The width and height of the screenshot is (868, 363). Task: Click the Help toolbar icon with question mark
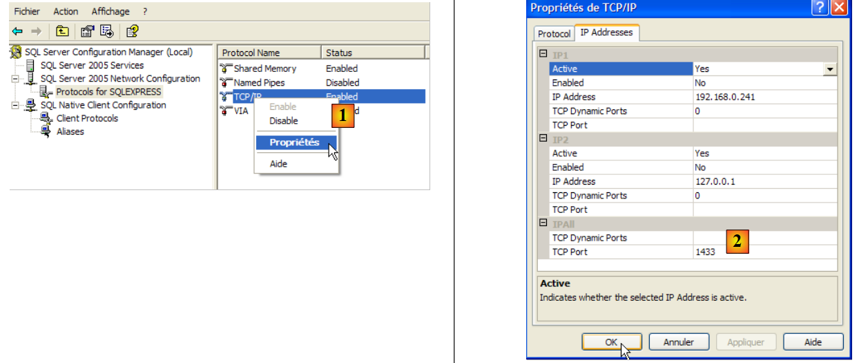[x=133, y=31]
